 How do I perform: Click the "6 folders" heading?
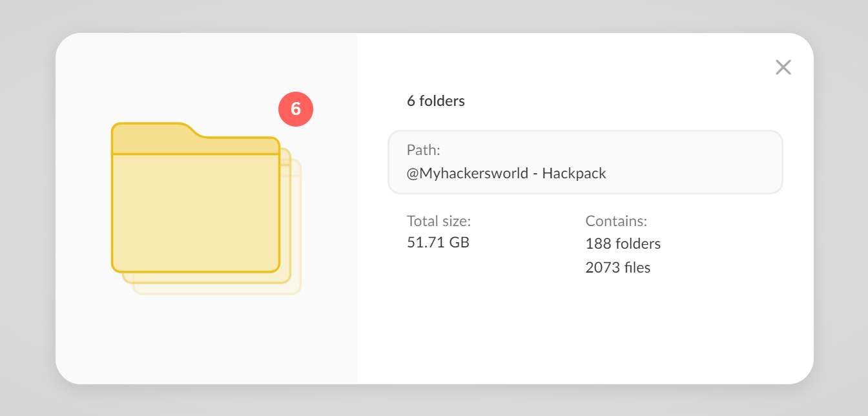[x=435, y=101]
